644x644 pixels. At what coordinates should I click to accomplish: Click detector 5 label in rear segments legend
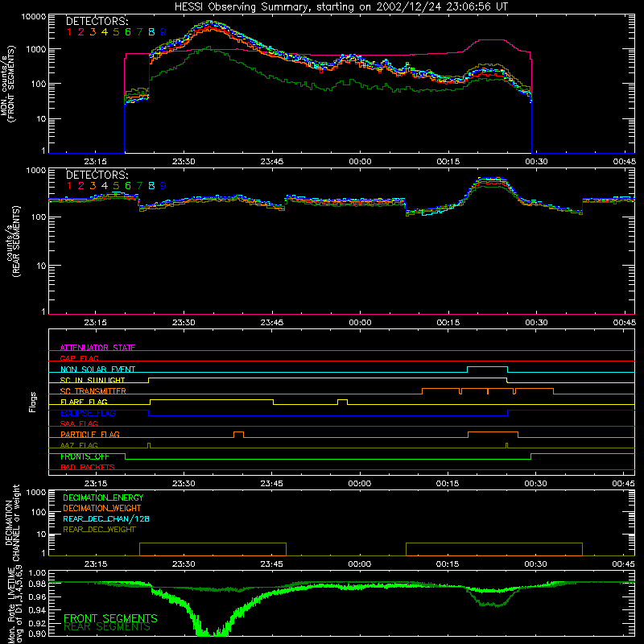(116, 186)
